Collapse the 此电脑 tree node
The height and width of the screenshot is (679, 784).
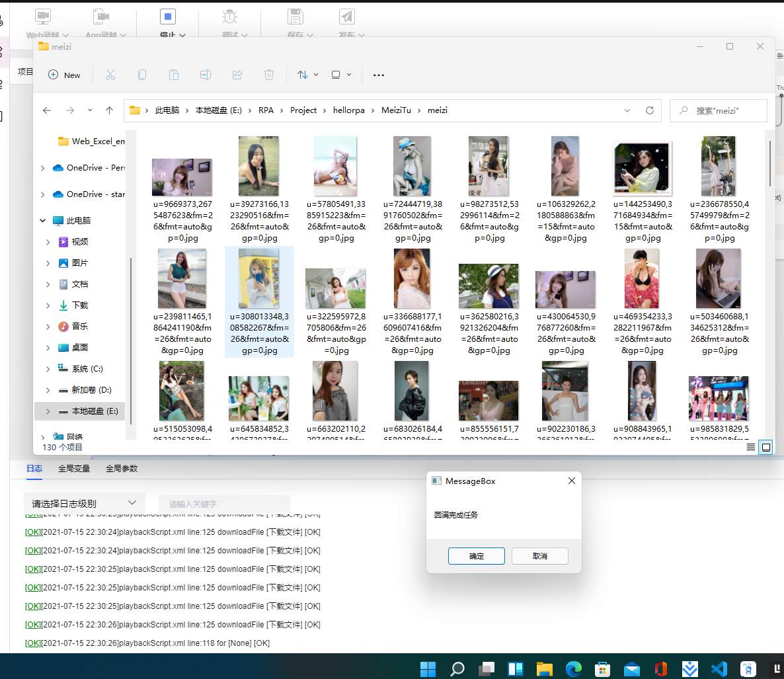pyautogui.click(x=43, y=221)
